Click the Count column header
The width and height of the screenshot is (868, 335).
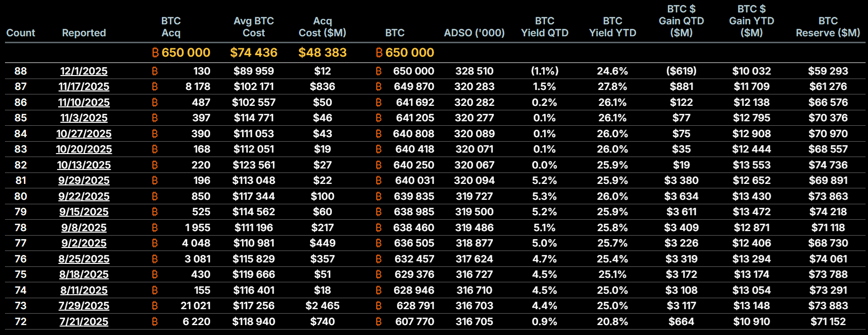(21, 33)
